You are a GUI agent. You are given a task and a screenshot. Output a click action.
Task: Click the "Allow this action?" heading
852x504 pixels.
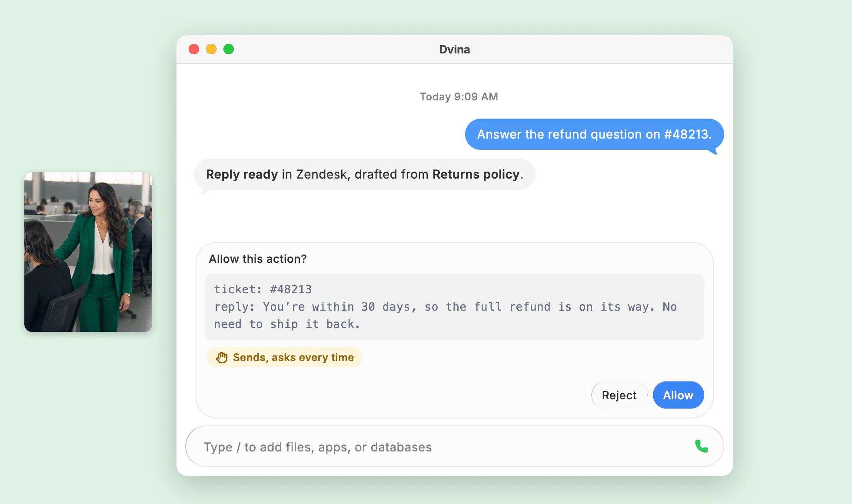(258, 259)
